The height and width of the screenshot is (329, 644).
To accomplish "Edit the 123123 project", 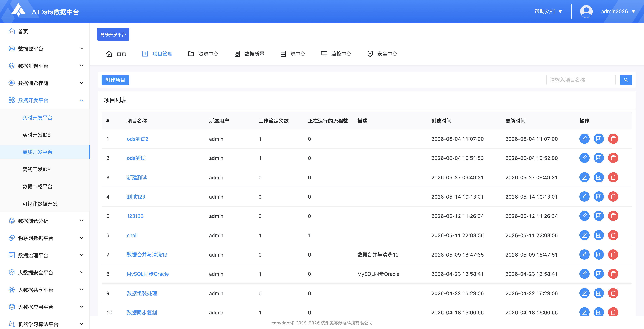I will [x=584, y=216].
